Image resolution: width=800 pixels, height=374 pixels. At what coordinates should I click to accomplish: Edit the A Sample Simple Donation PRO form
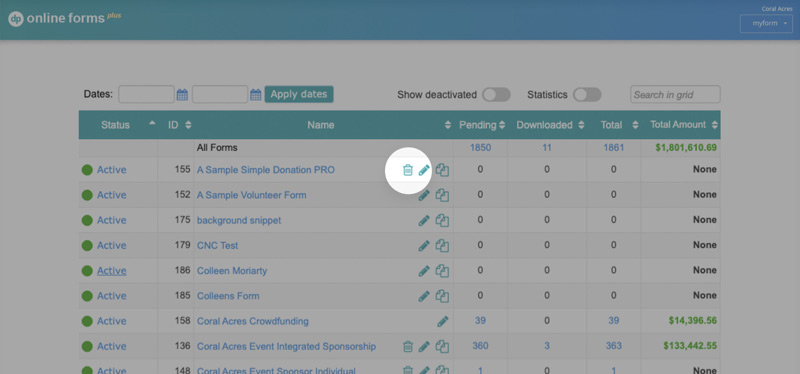tap(424, 170)
